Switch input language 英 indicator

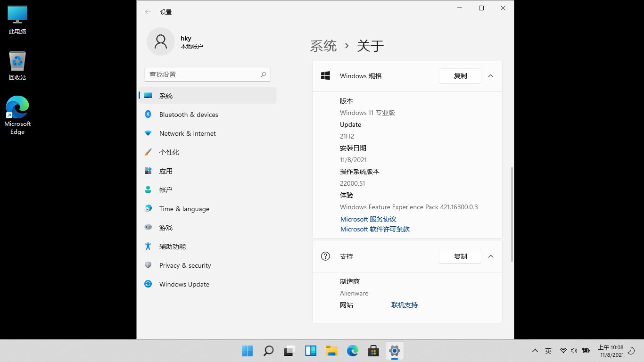[548, 351]
